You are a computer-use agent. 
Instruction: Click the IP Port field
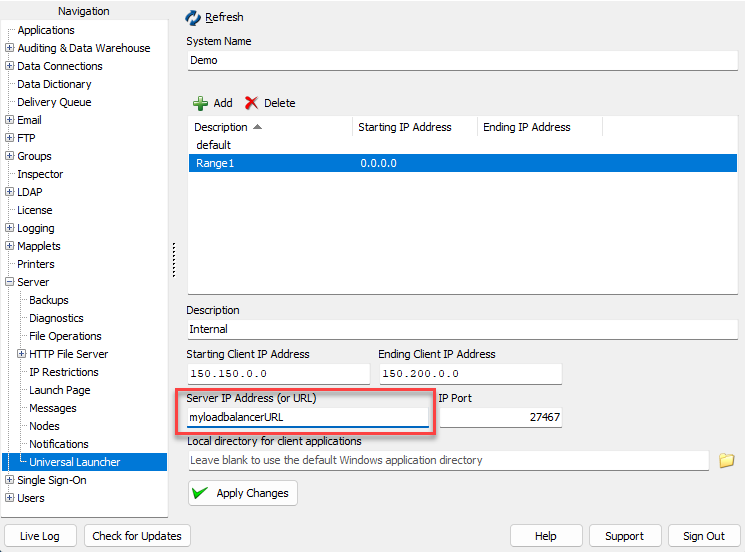[x=501, y=417]
